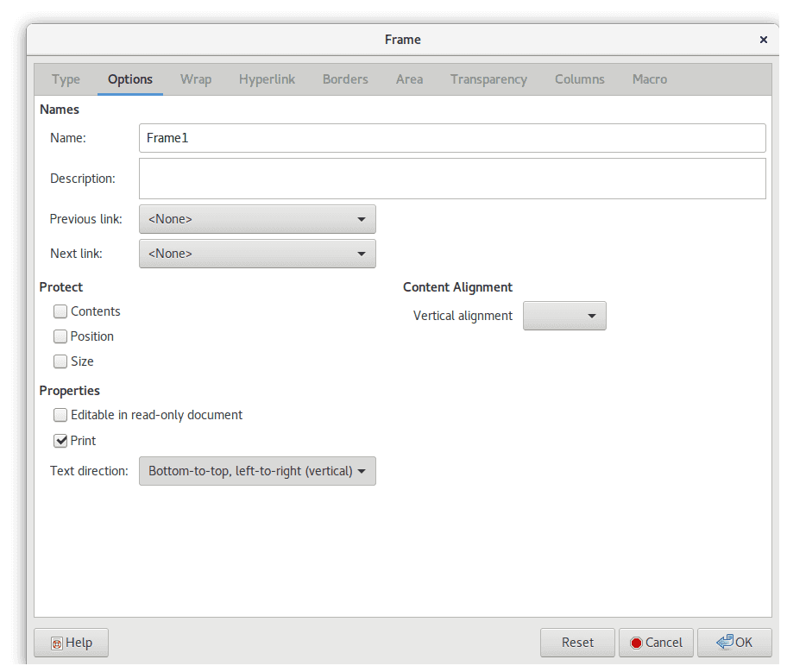Confirm frame settings with OK

(x=734, y=643)
